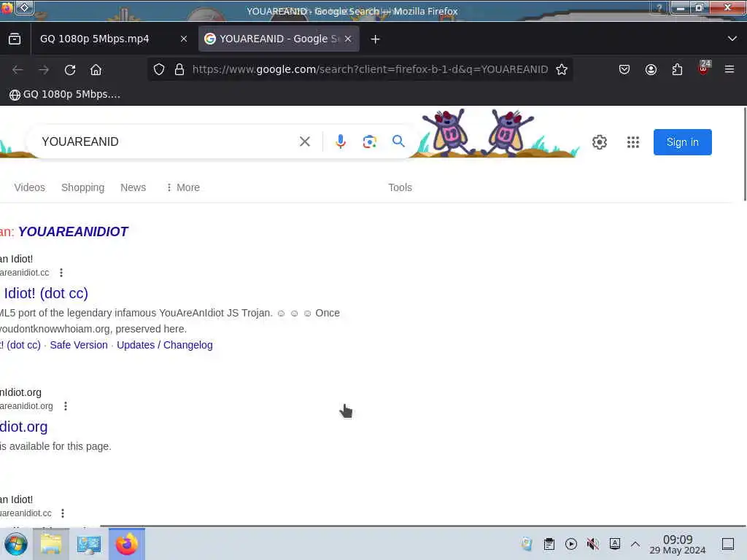Open the media player tray icon
Screen dimensions: 747x560
click(571, 544)
